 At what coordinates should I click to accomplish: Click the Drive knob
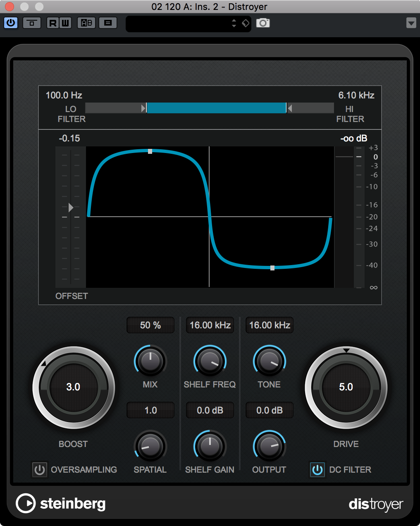[346, 387]
